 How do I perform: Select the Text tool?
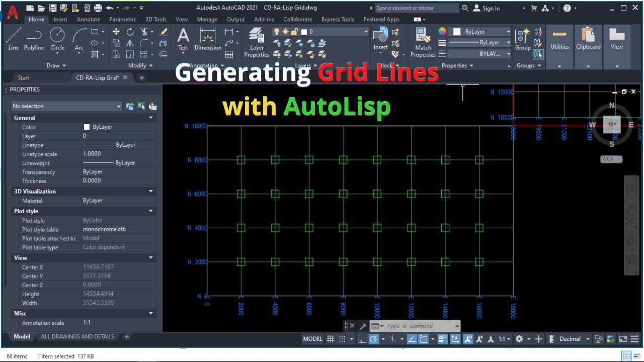click(183, 39)
